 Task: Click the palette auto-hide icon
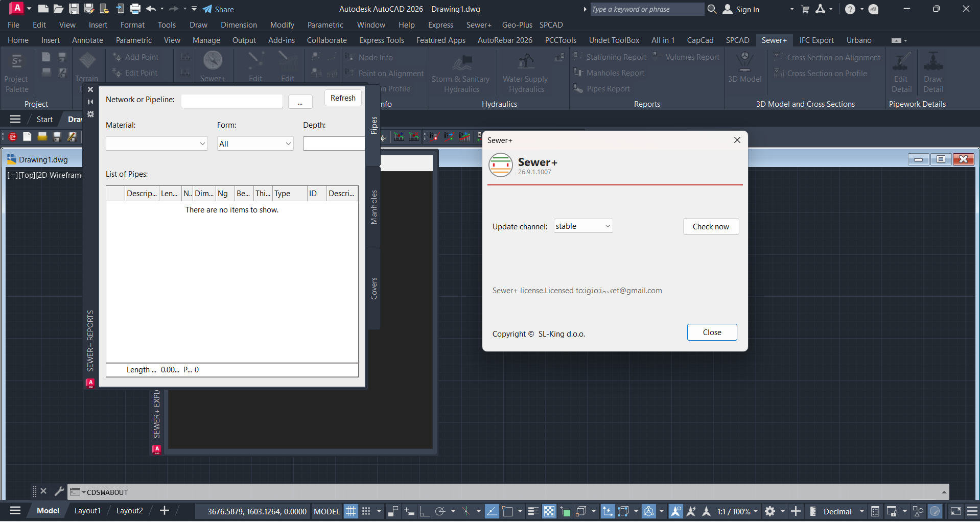[90, 102]
